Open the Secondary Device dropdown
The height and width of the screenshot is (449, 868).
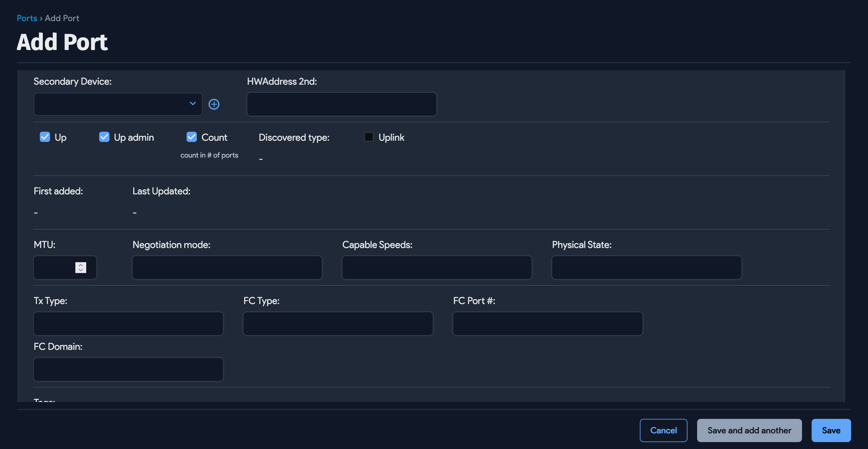coord(118,104)
